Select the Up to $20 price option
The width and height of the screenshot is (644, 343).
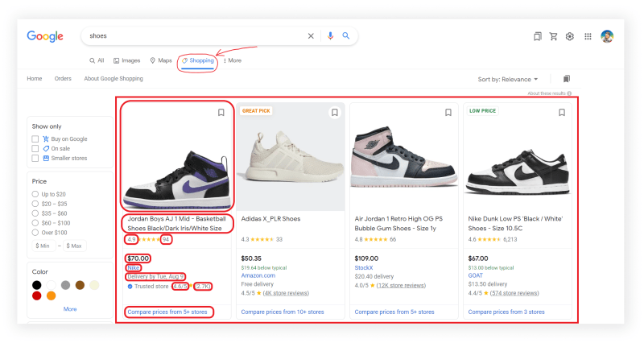click(35, 194)
